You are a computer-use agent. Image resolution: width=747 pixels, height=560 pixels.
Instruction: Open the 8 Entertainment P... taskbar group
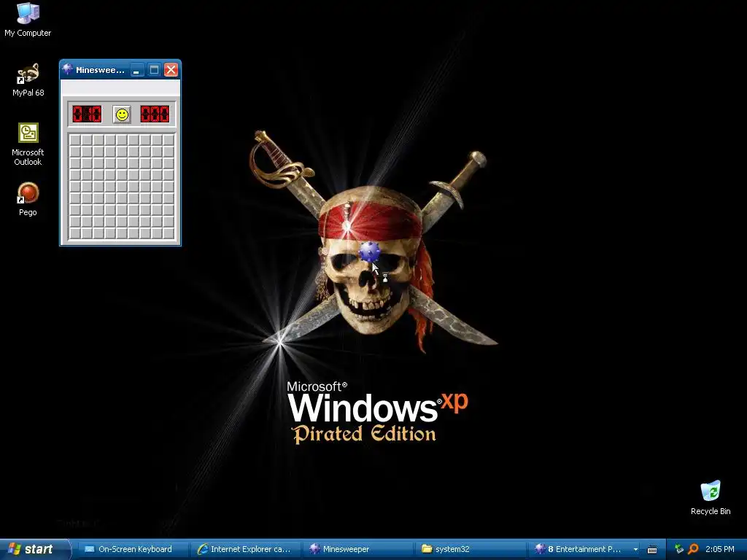(x=584, y=549)
